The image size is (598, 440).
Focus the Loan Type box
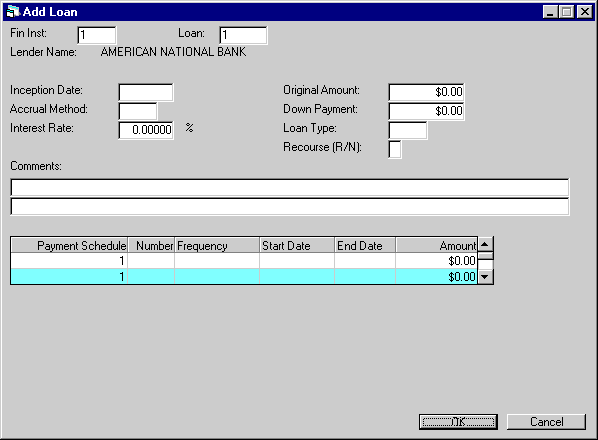click(x=408, y=130)
